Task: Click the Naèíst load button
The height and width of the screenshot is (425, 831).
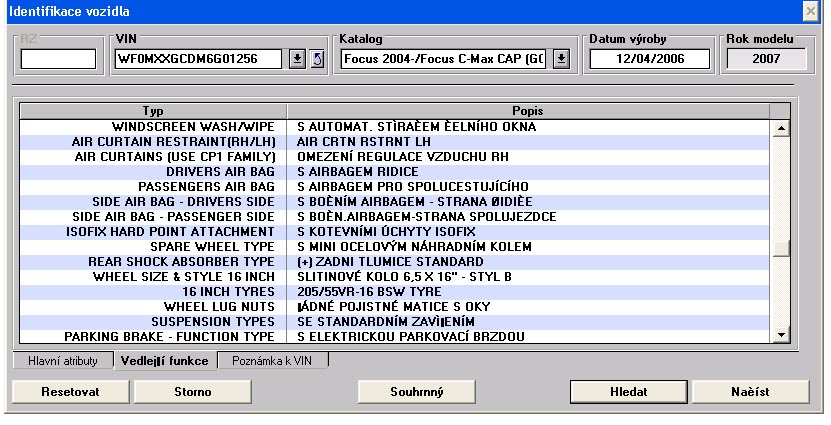Action: 748,391
